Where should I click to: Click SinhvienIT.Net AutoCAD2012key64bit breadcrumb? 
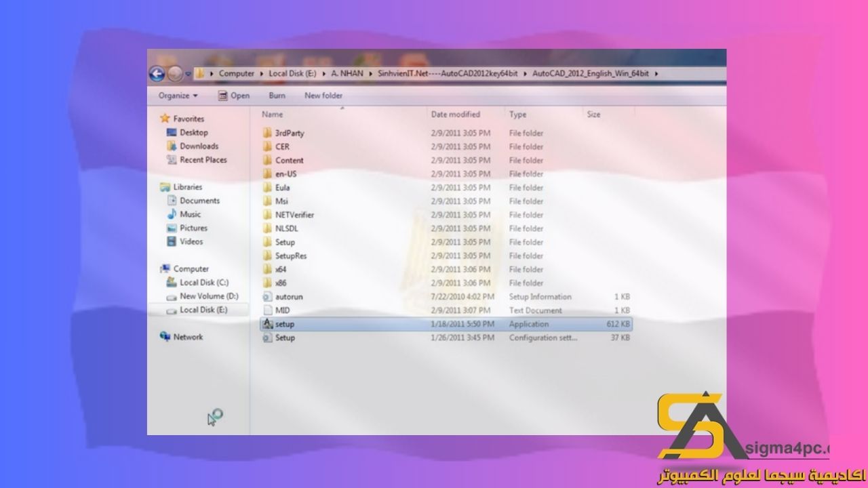(x=448, y=73)
